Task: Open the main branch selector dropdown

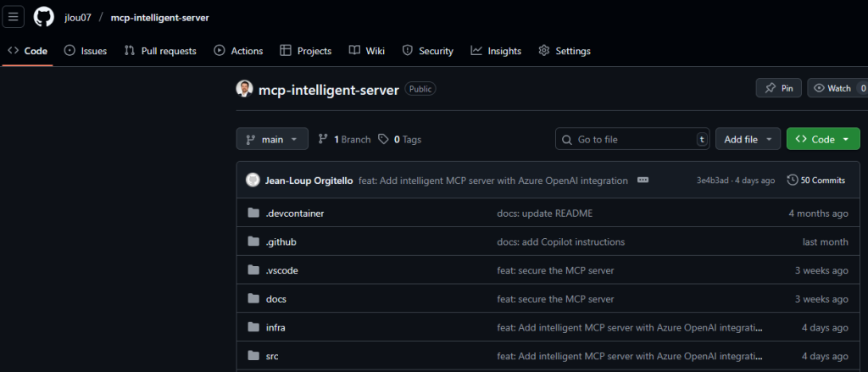Action: [x=272, y=139]
